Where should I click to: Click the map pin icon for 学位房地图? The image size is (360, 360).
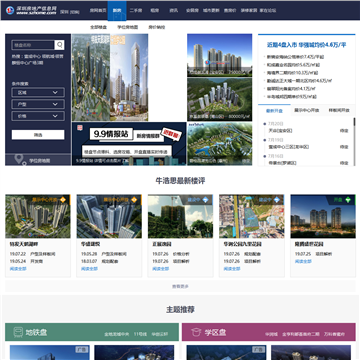pos(21,160)
